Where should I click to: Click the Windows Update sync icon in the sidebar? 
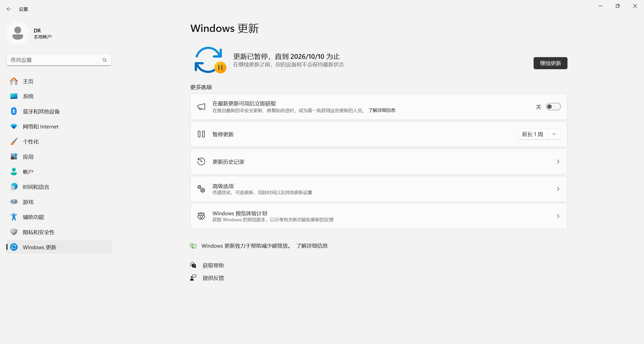tap(14, 247)
